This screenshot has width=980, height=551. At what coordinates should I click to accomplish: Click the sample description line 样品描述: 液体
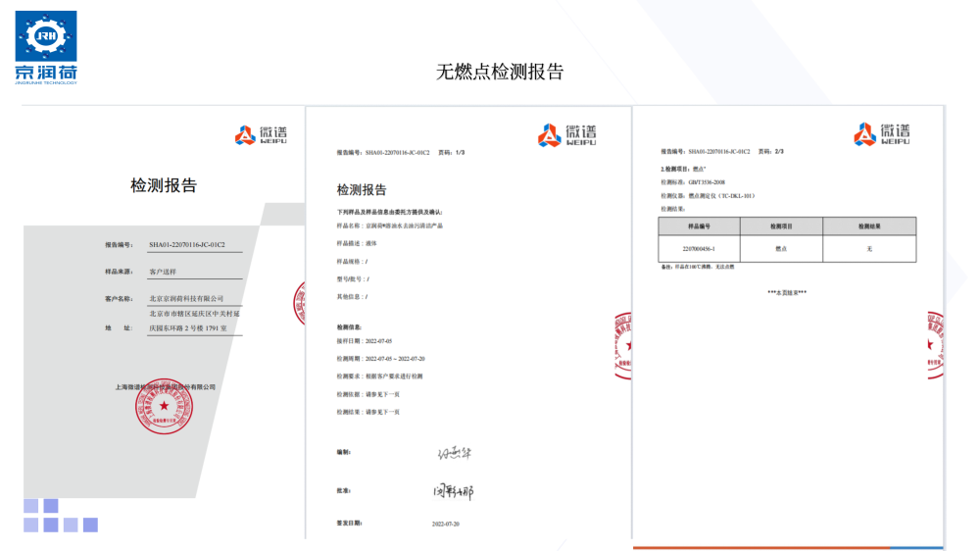[x=357, y=243]
